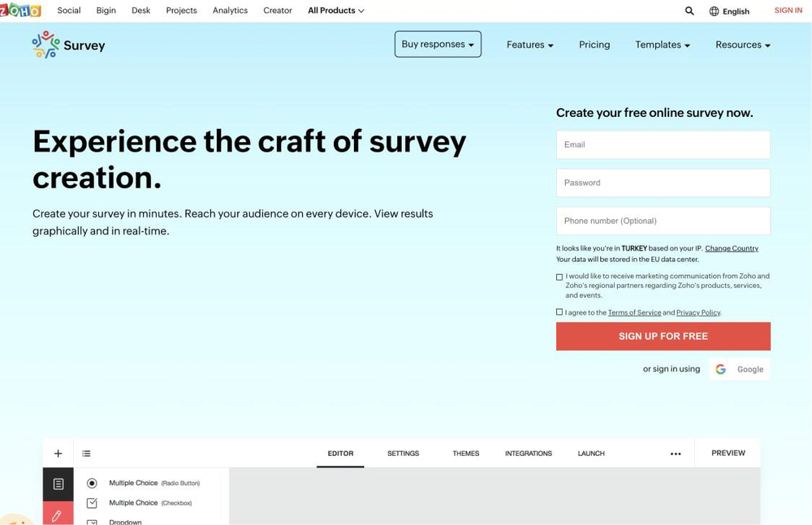The width and height of the screenshot is (812, 525).
Task: Open the Buy responses dropdown
Action: pos(438,45)
